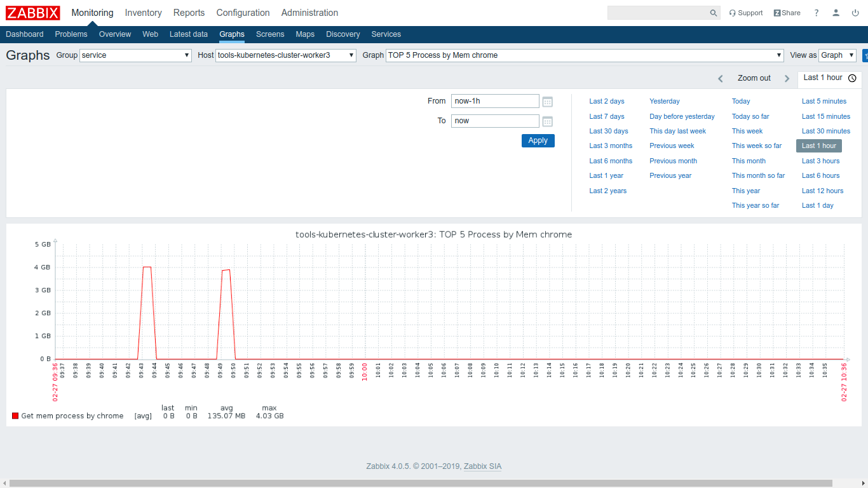Switch to the Latest data tab
The width and height of the screenshot is (868, 488).
pos(188,34)
